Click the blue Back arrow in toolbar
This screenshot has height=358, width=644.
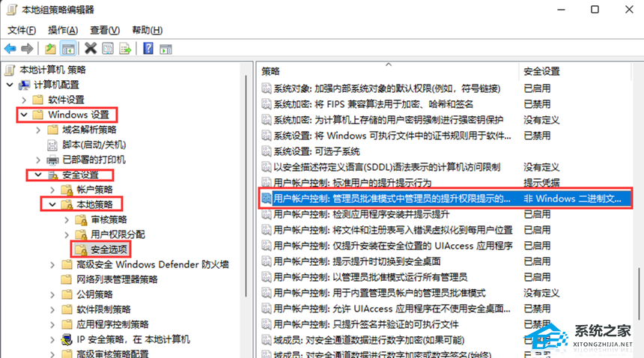pyautogui.click(x=10, y=49)
